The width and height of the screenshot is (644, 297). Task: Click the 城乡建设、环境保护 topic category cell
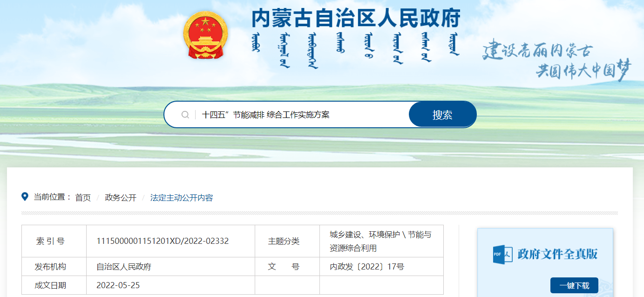click(380, 241)
